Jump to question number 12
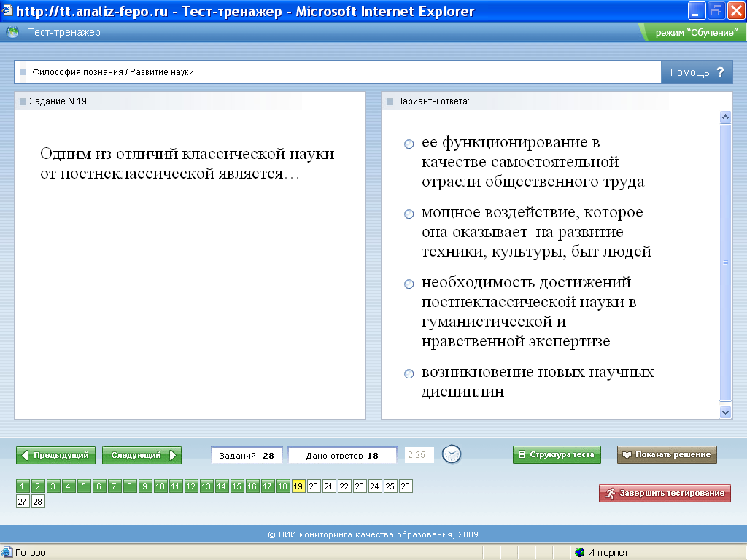The width and height of the screenshot is (747, 560). point(190,486)
